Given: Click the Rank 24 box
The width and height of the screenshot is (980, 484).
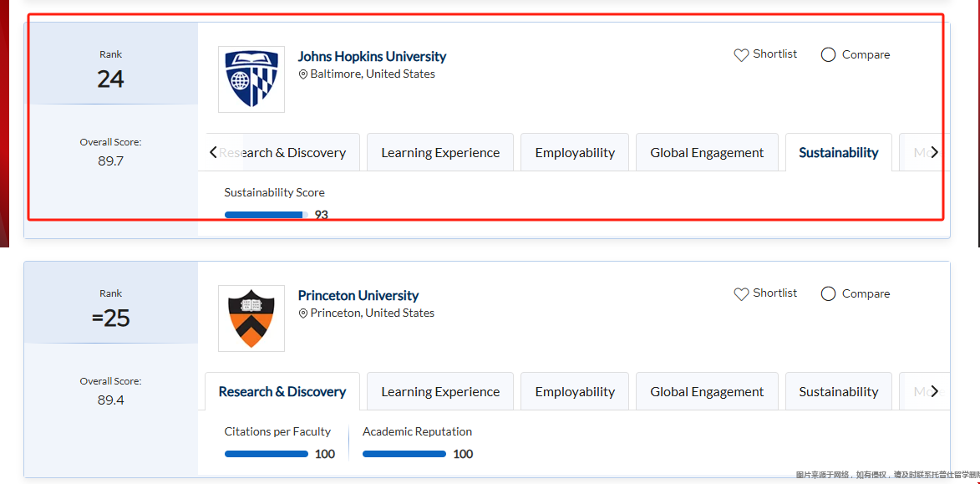Looking at the screenshot, I should point(110,69).
